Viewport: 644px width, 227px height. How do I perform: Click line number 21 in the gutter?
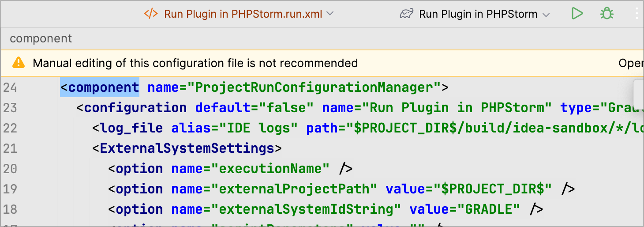point(10,148)
